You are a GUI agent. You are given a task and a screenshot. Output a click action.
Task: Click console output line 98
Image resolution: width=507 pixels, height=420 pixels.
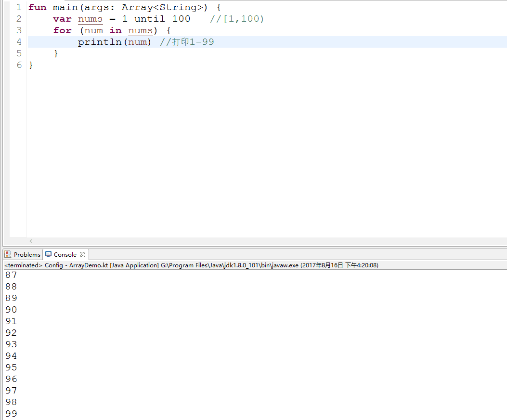(11, 402)
